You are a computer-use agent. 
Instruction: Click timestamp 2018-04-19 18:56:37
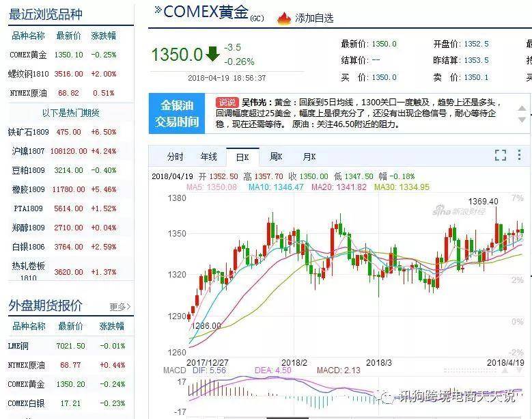point(227,78)
